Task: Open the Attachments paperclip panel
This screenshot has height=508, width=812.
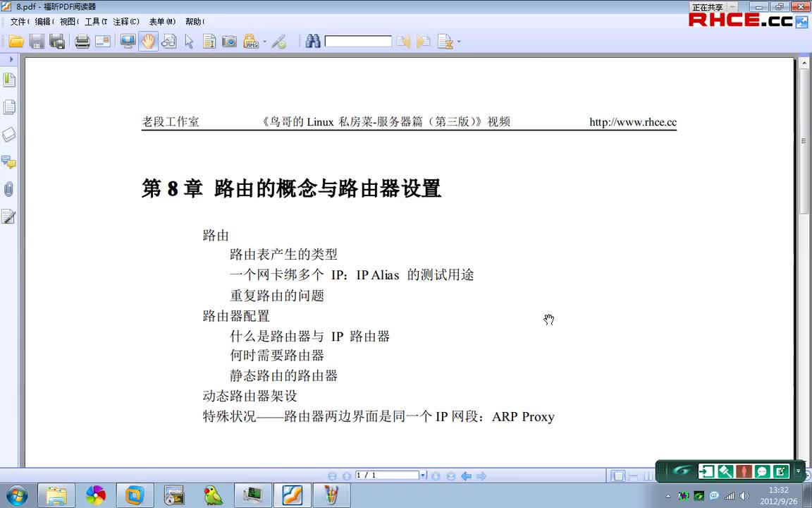Action: [x=8, y=189]
